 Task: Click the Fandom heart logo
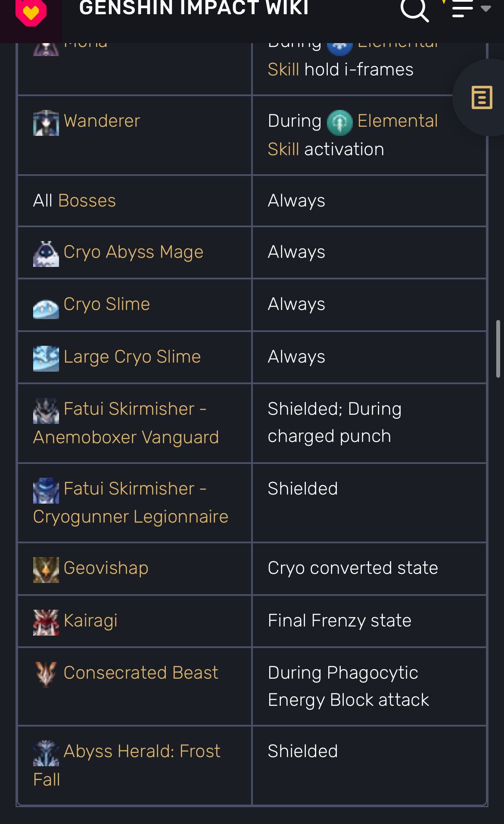tap(31, 13)
